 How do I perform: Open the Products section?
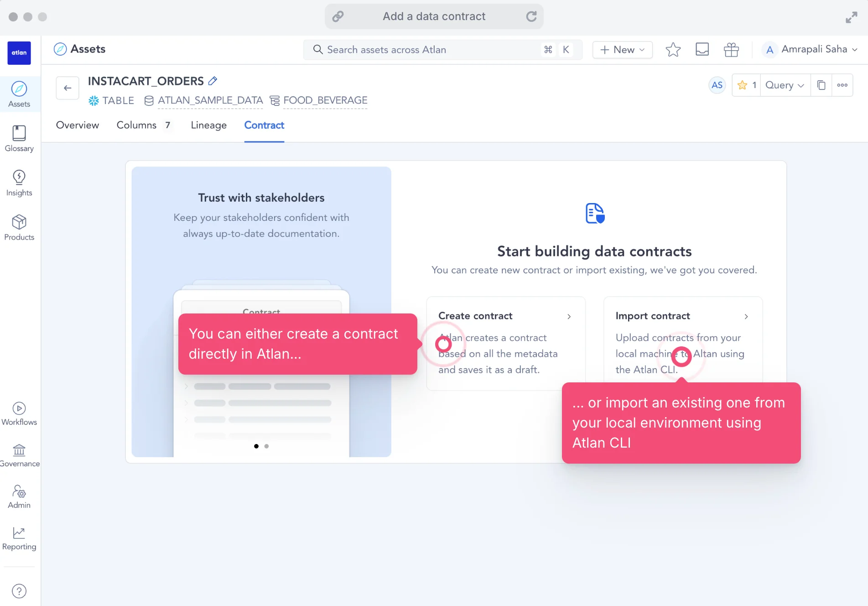(x=19, y=227)
